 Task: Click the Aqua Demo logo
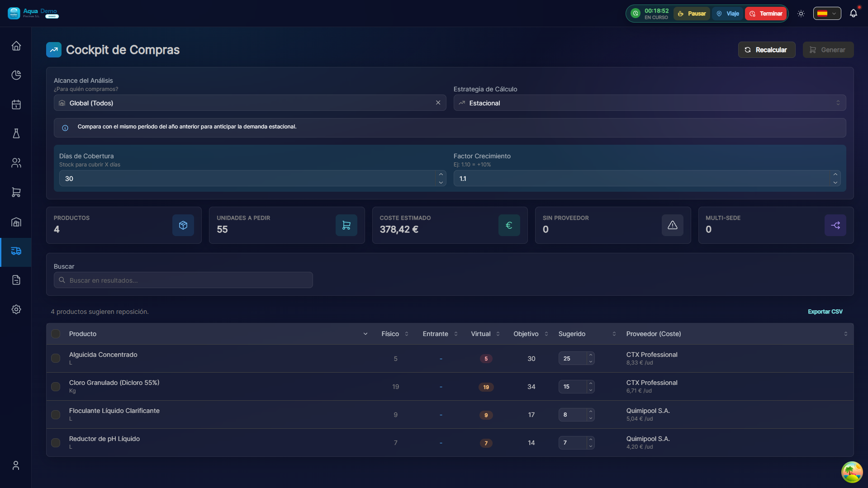click(x=33, y=13)
